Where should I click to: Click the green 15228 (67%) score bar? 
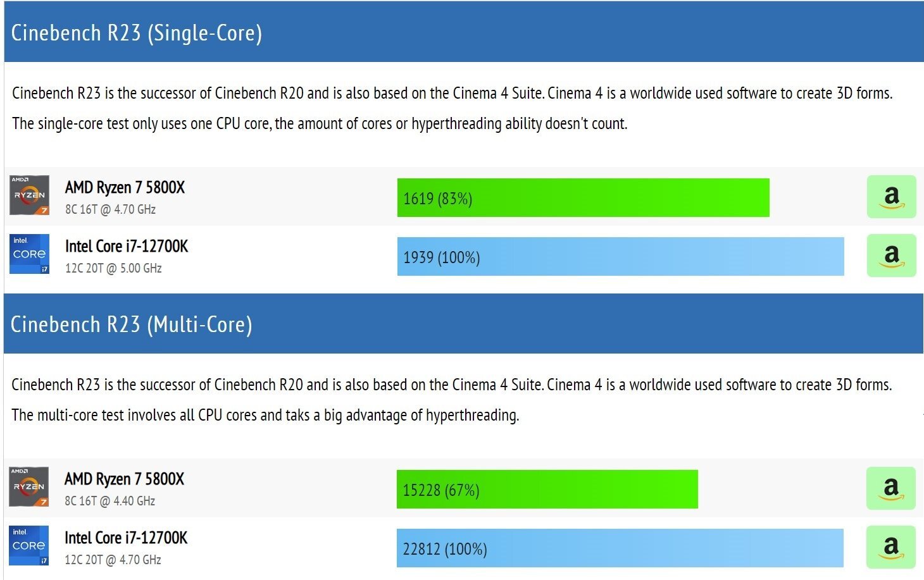click(547, 490)
